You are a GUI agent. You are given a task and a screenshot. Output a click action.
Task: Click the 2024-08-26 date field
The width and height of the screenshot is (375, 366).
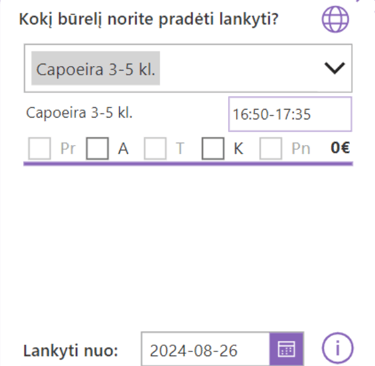point(205,349)
